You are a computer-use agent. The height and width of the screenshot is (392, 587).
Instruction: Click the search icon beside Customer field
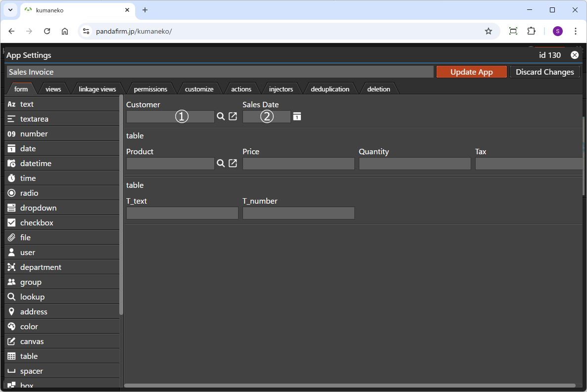[221, 117]
